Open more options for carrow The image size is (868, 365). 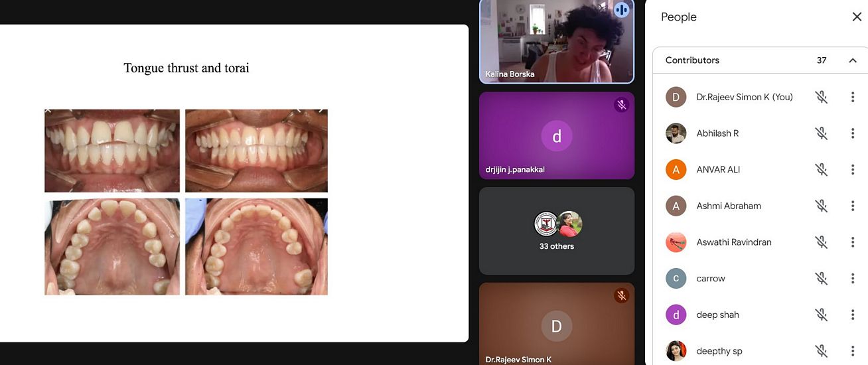(853, 279)
